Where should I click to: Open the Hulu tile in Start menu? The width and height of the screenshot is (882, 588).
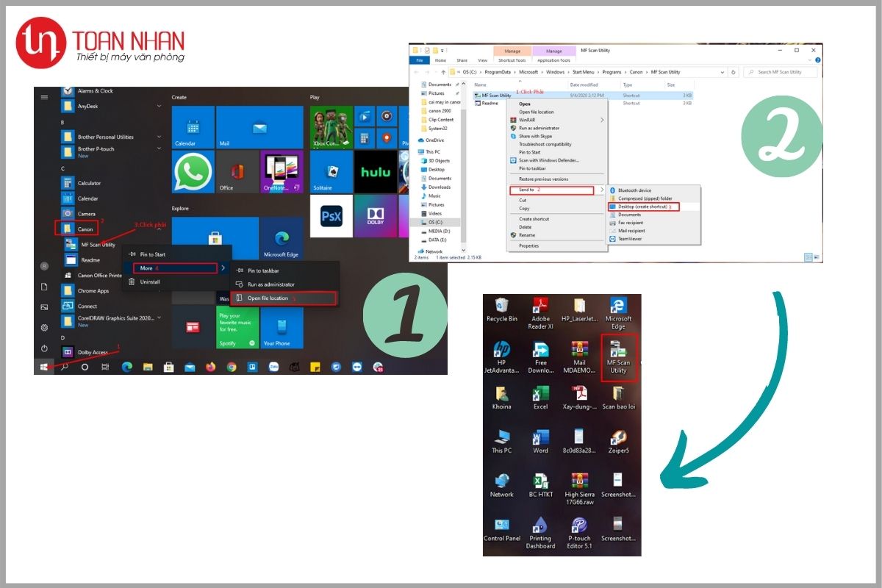[375, 172]
